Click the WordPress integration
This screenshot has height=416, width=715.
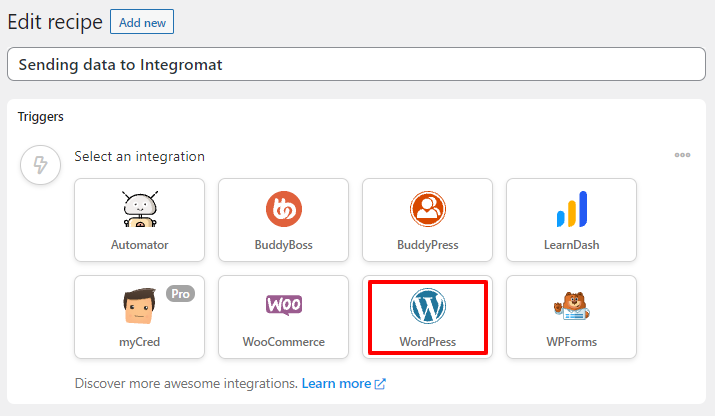coord(427,317)
